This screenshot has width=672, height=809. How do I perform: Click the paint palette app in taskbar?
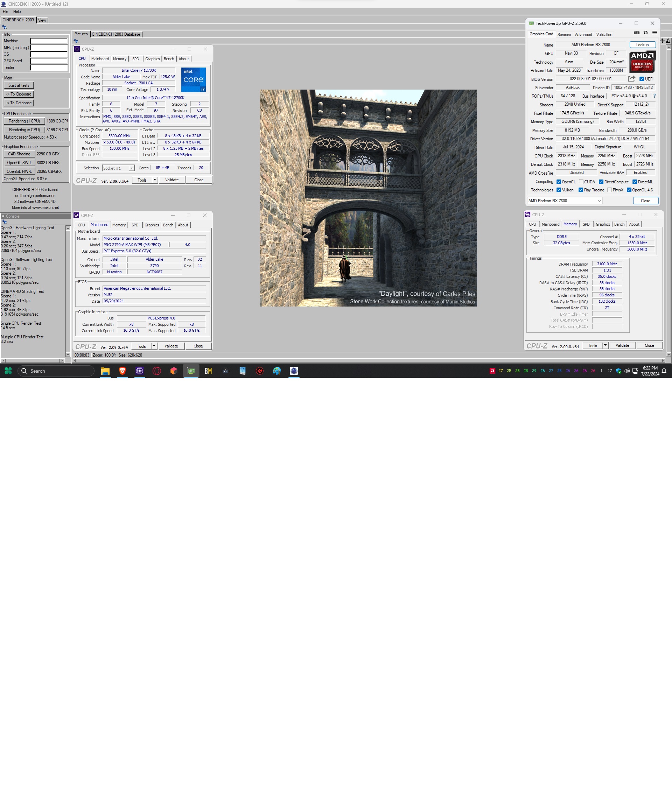click(x=276, y=371)
